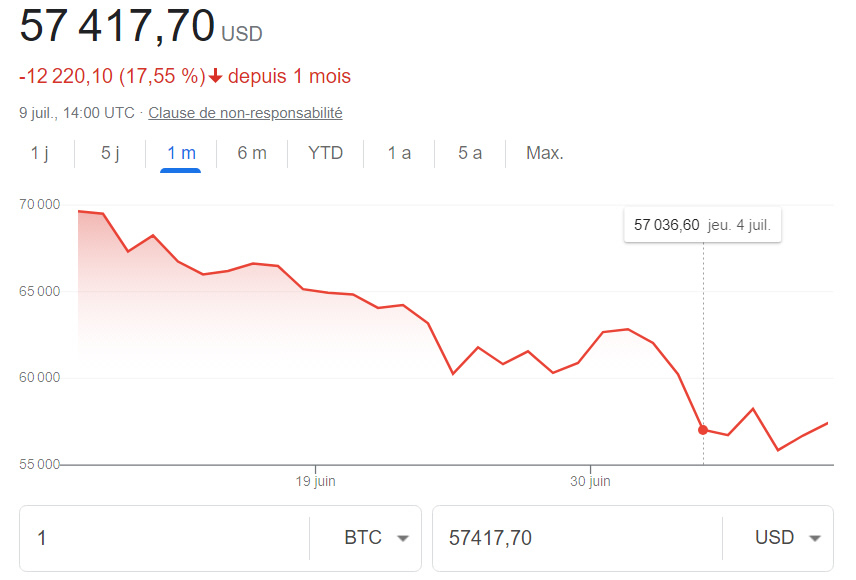Click the 19 juin date axis label
The height and width of the screenshot is (580, 856).
(x=316, y=481)
